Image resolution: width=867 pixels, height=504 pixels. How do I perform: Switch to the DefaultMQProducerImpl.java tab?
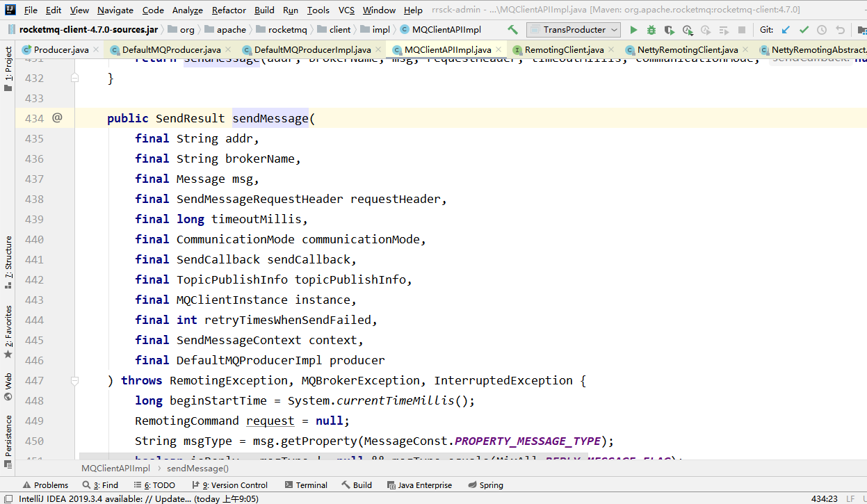pyautogui.click(x=312, y=50)
